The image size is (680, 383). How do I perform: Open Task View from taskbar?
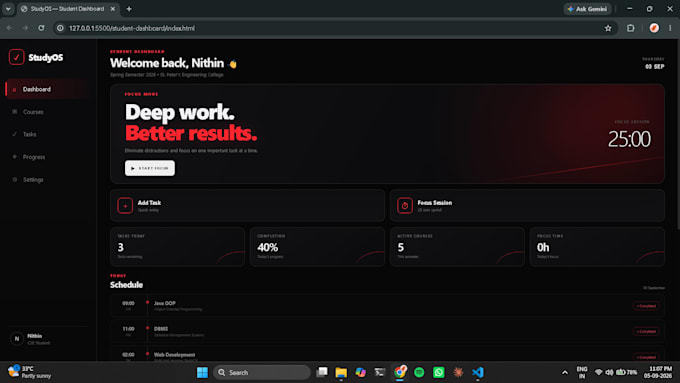click(322, 373)
